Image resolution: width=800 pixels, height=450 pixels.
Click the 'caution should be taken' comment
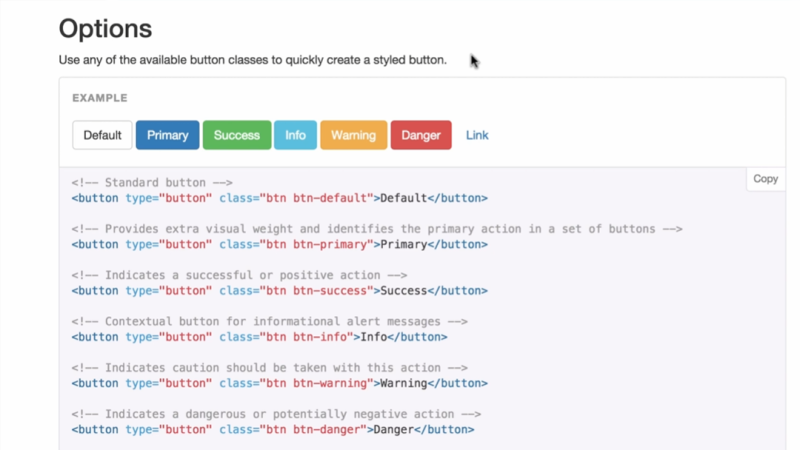269,368
